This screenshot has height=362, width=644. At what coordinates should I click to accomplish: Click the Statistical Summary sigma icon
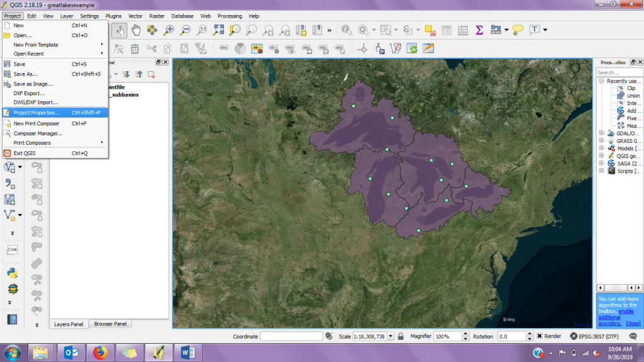coord(479,30)
